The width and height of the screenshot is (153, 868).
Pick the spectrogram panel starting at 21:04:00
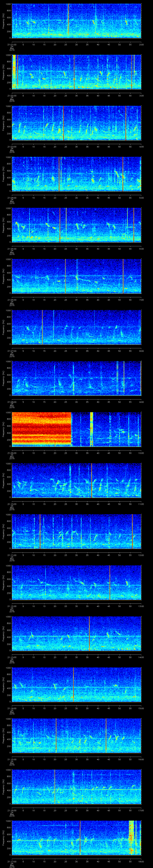point(76,174)
